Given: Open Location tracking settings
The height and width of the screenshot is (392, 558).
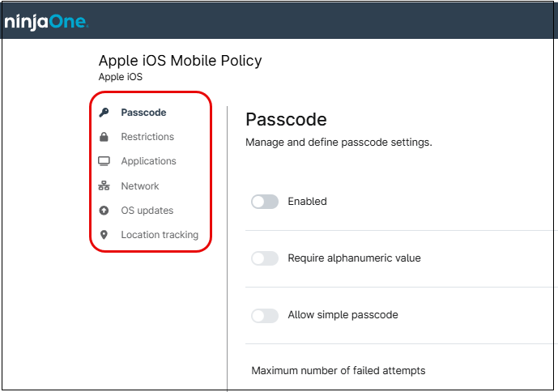Looking at the screenshot, I should (x=160, y=235).
